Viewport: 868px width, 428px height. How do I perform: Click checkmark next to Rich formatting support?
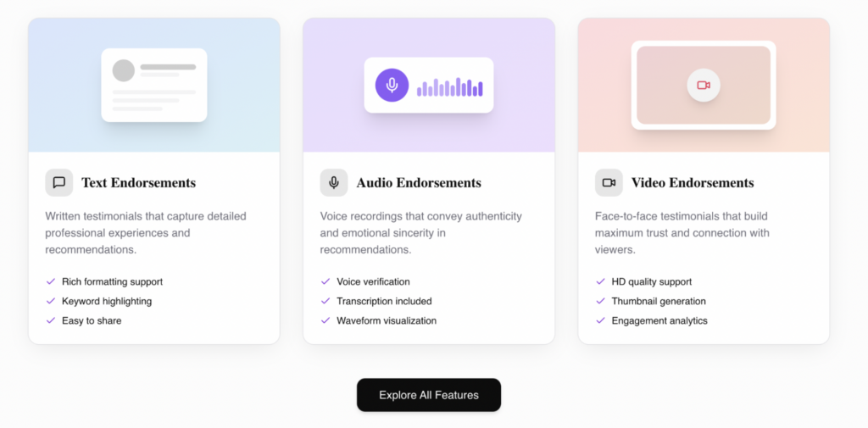[51, 281]
